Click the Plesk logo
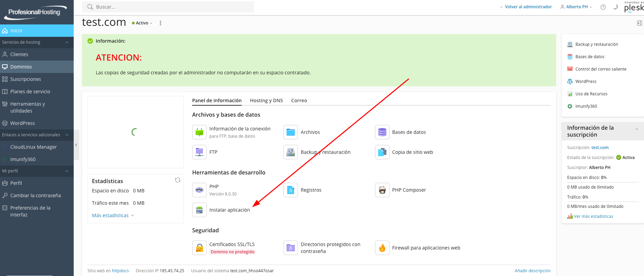The height and width of the screenshot is (276, 644). click(x=634, y=7)
